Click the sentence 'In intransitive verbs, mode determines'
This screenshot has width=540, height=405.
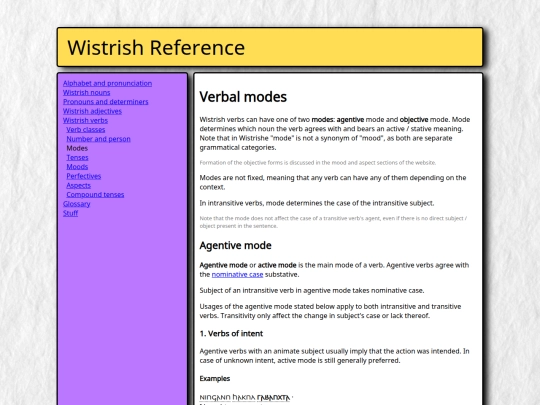(x=317, y=203)
